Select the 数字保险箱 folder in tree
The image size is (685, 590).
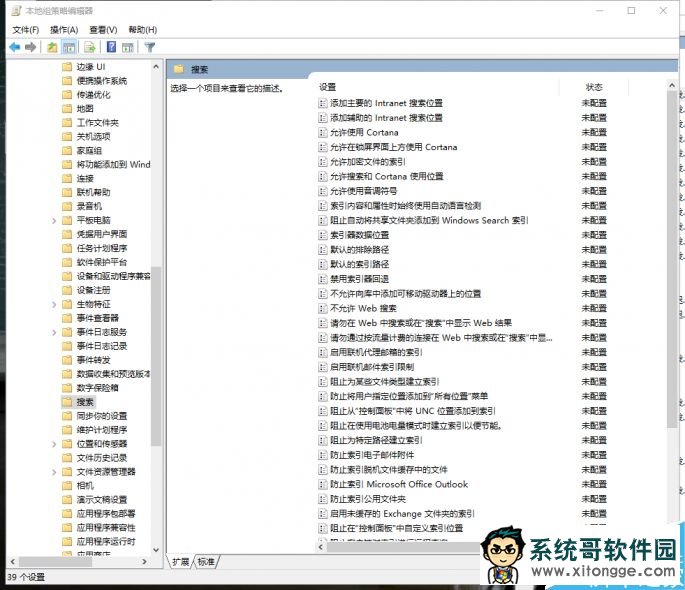pyautogui.click(x=97, y=387)
